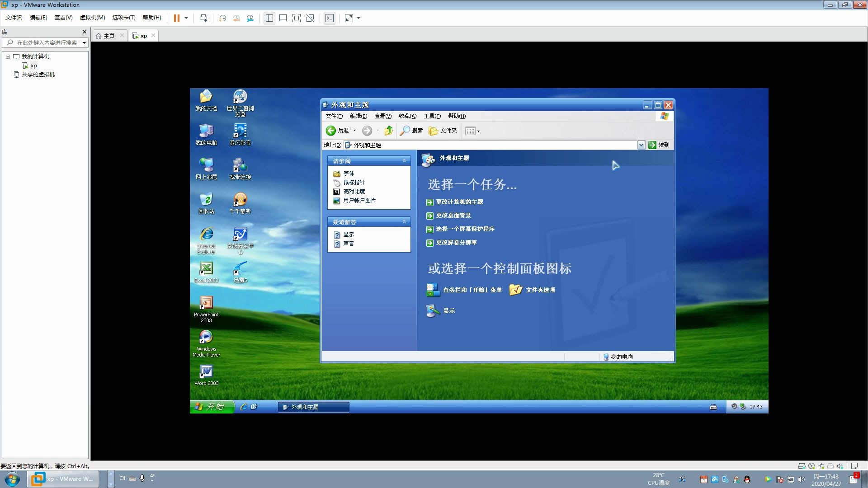Click the 任务栏和「开始」菜单 control panel icon
Image resolution: width=868 pixels, height=488 pixels.
pyautogui.click(x=464, y=290)
